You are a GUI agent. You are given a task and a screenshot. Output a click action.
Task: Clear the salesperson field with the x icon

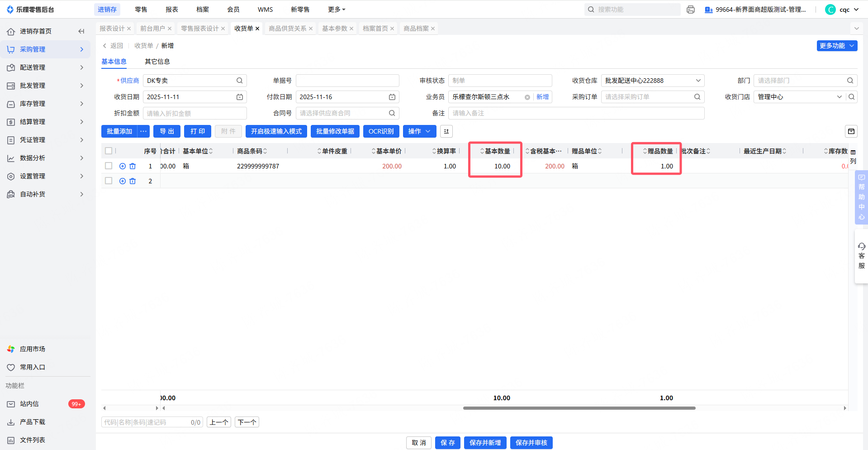coord(527,97)
